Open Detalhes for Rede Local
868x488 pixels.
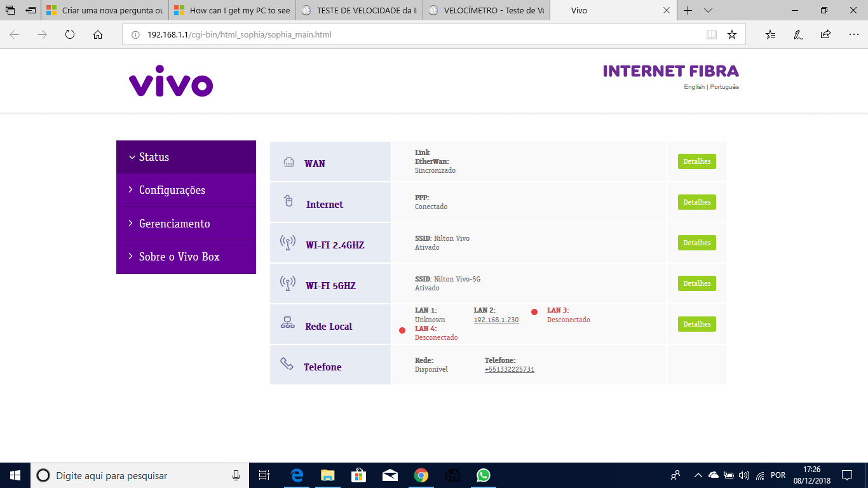click(696, 324)
